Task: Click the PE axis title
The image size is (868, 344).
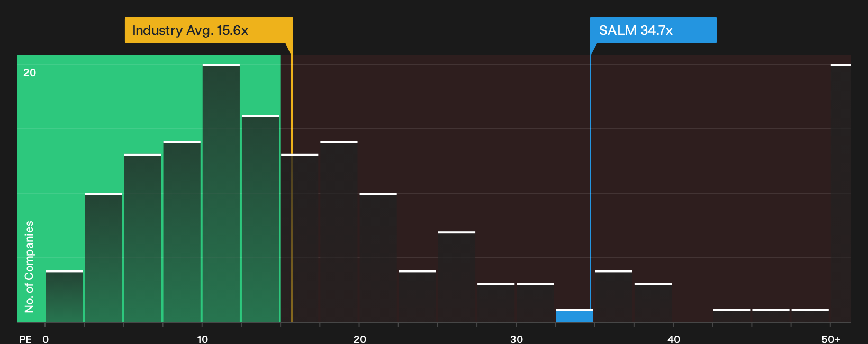Action: (25, 339)
